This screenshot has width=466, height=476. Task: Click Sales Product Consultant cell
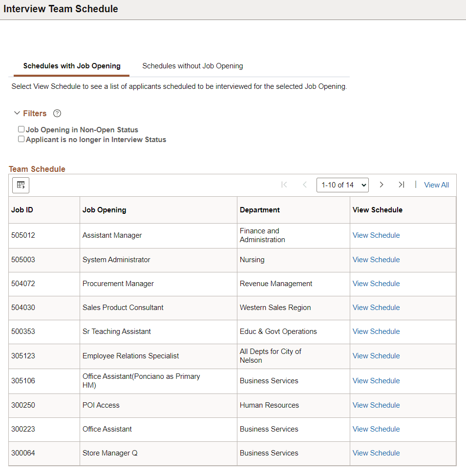pyautogui.click(x=158, y=308)
